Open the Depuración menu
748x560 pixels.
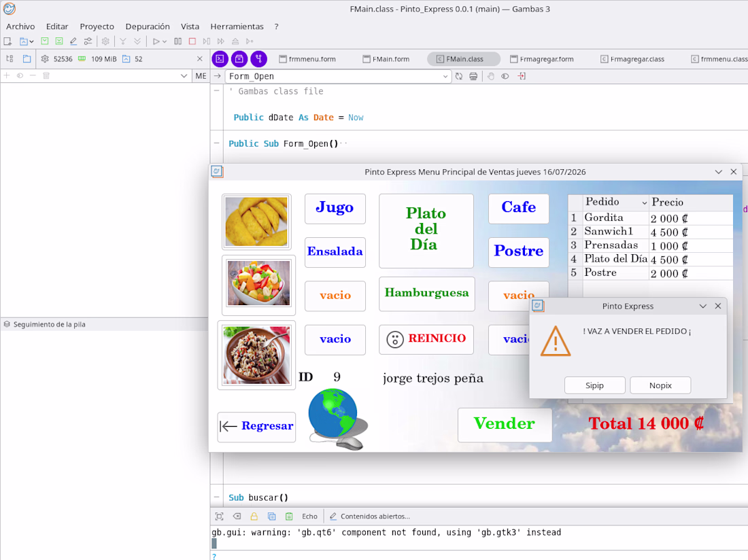click(x=148, y=27)
